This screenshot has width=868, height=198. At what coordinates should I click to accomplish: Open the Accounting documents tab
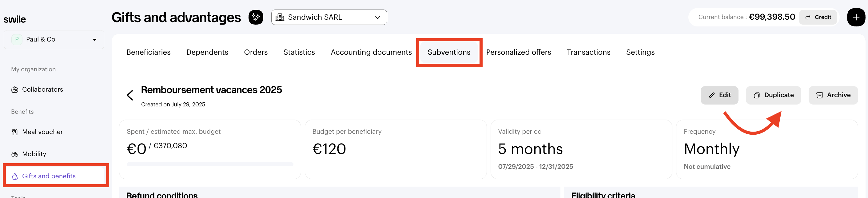click(371, 52)
